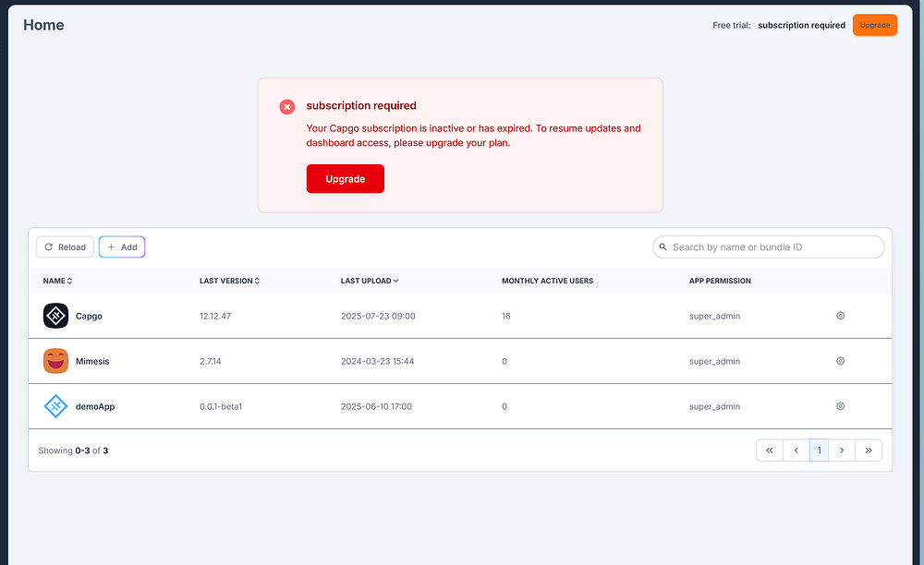Click the Free trial subscription required status
Viewport: 924px width, 565px height.
pos(778,25)
